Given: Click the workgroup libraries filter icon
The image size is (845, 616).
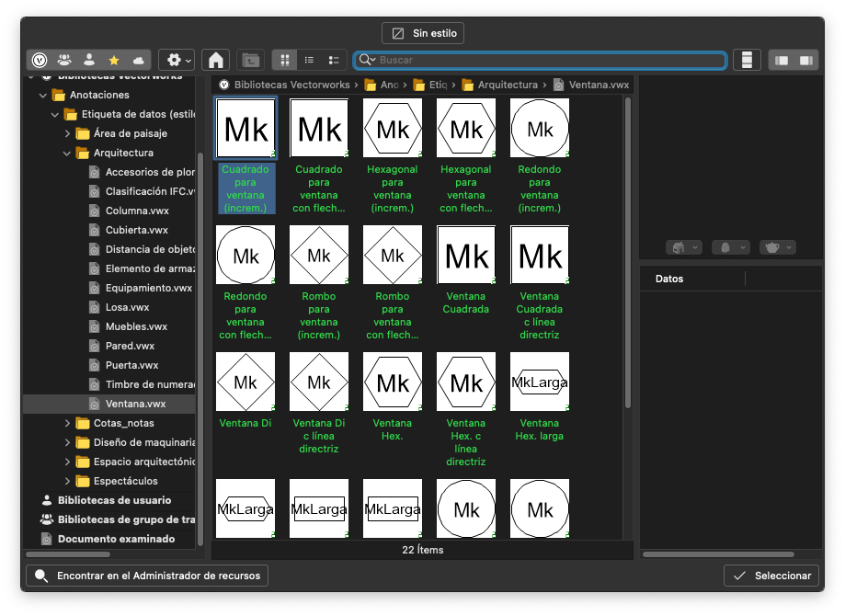Looking at the screenshot, I should 64,60.
